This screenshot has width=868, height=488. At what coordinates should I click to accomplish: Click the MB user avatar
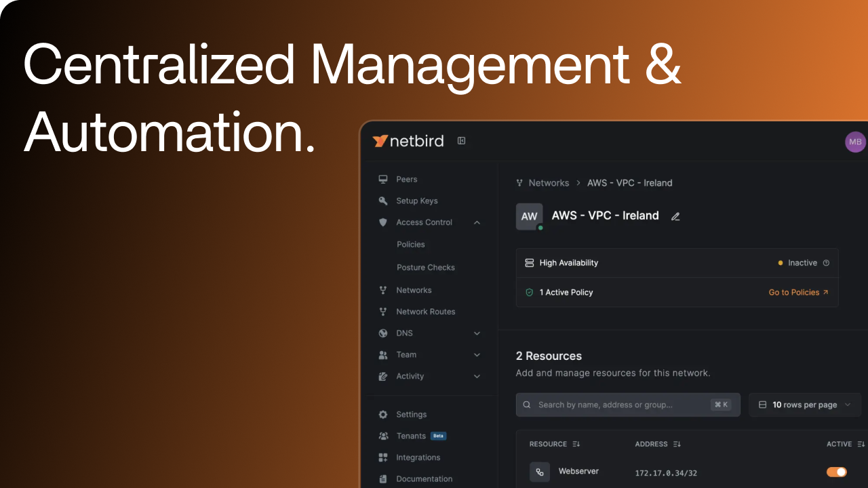854,142
